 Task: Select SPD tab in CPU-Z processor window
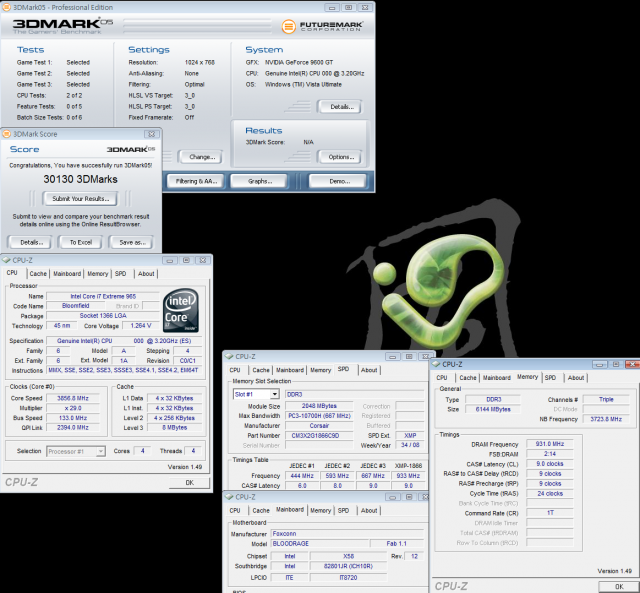tap(120, 274)
